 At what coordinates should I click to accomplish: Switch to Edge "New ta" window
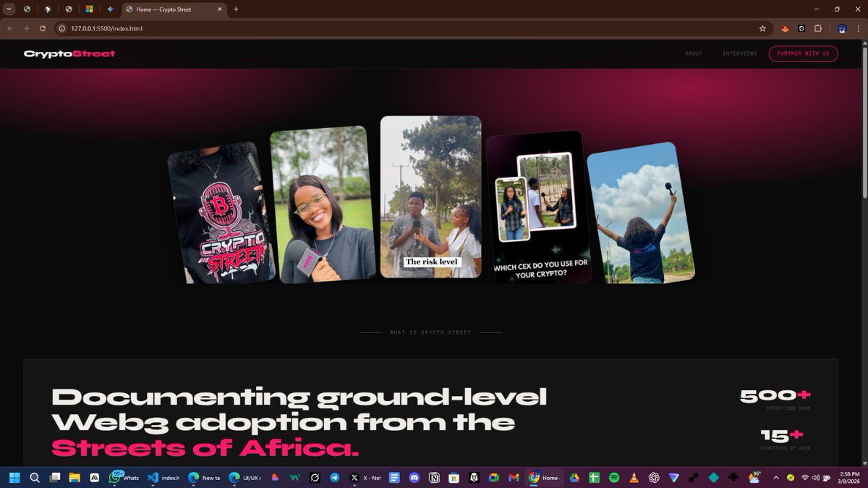pyautogui.click(x=203, y=478)
